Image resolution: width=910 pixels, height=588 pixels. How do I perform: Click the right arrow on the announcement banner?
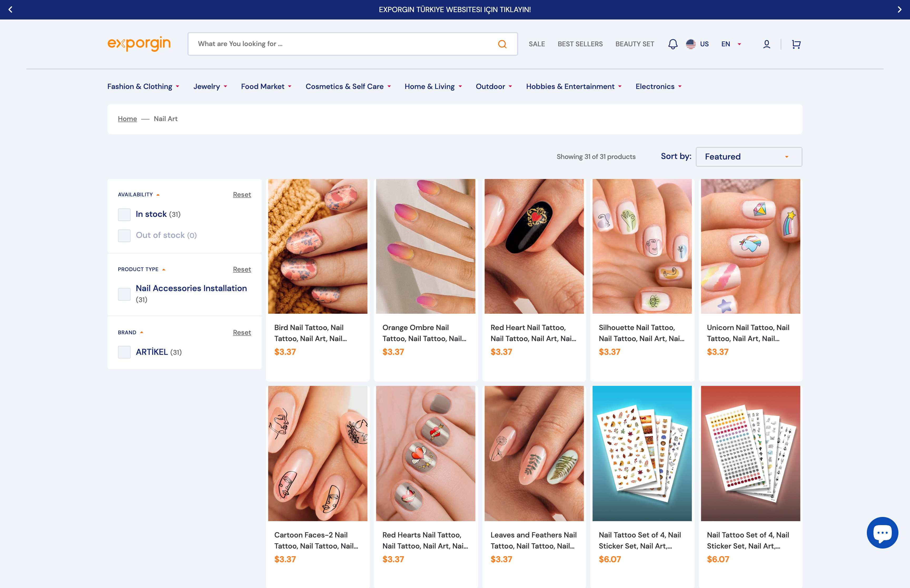tap(899, 9)
